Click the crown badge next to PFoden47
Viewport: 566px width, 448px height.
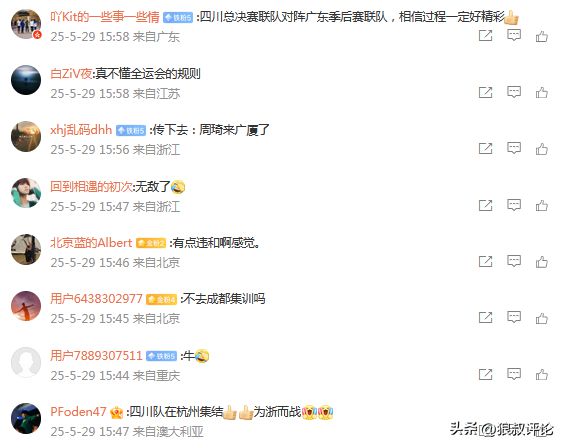116,412
